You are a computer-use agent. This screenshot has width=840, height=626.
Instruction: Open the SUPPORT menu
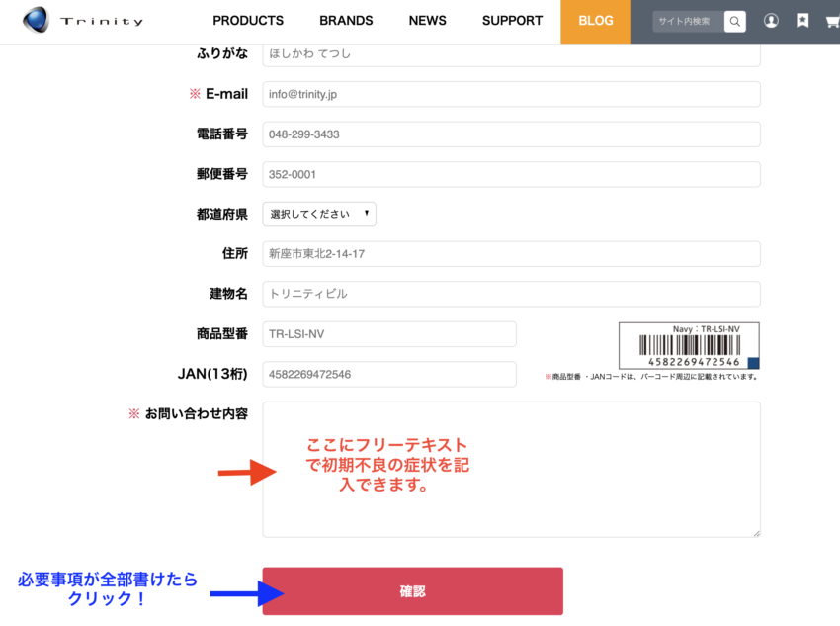tap(512, 21)
